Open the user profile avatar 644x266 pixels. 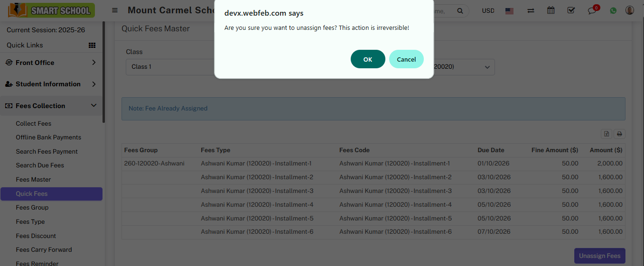[630, 10]
